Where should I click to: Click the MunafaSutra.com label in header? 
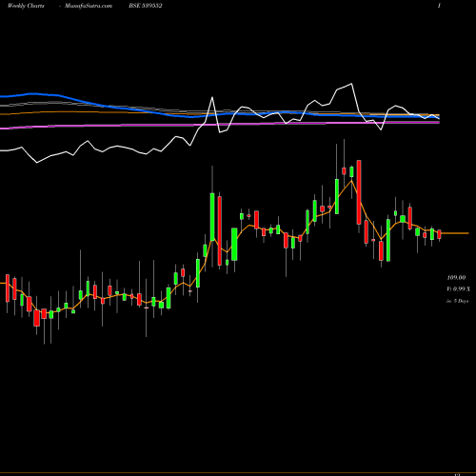89,6
